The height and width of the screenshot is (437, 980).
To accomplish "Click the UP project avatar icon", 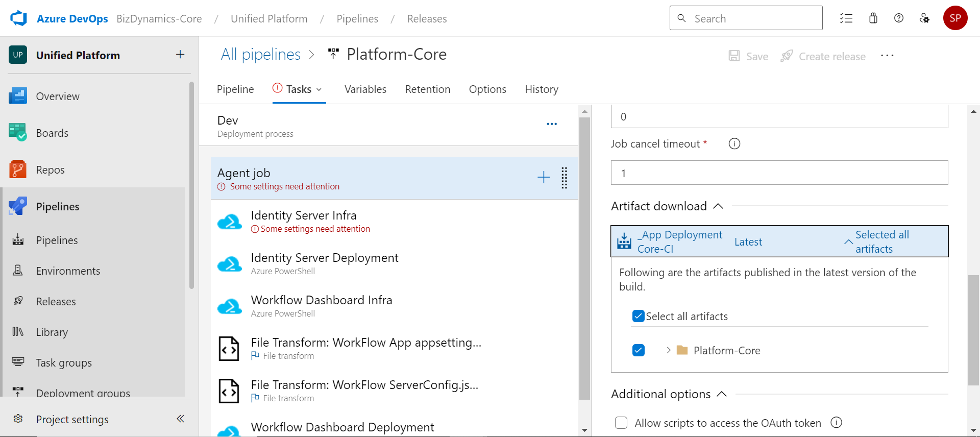I will [18, 55].
